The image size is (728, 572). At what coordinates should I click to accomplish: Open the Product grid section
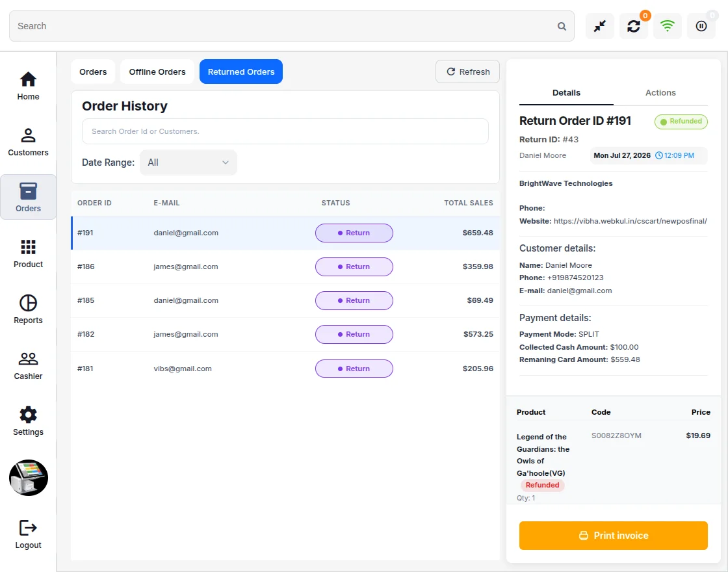click(x=28, y=253)
